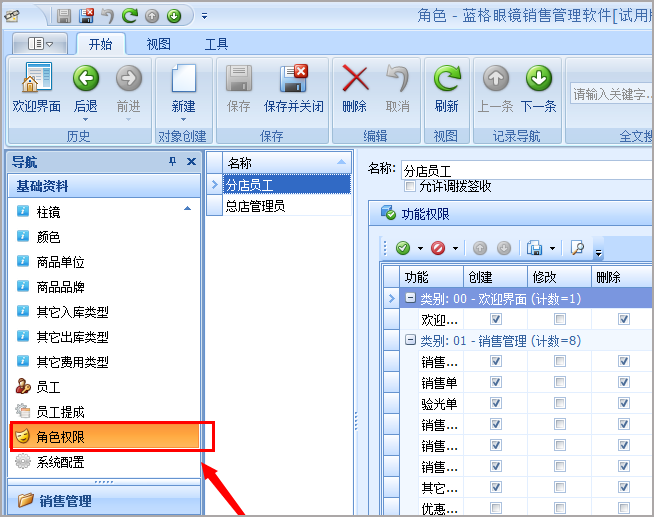This screenshot has height=517, width=654.
Task: Open the layout dropdown left of 开始 tab
Action: click(x=40, y=43)
